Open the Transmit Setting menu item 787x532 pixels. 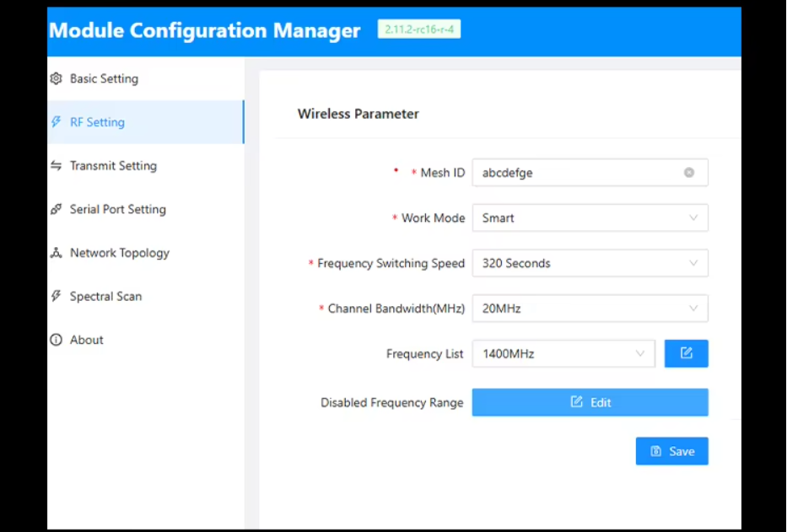[146, 165]
